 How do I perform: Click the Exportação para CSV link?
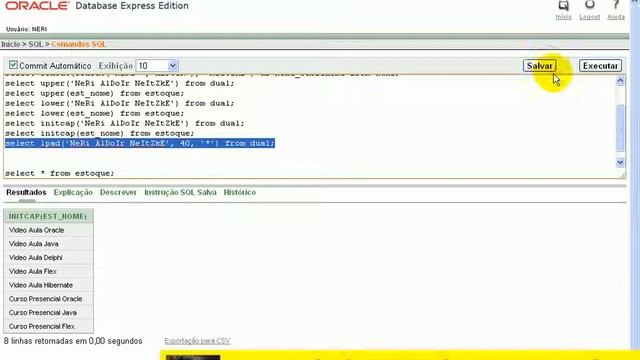coord(197,341)
